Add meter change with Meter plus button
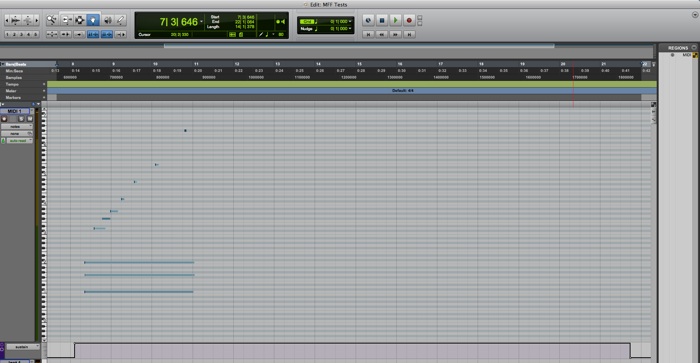The height and width of the screenshot is (363, 700). pyautogui.click(x=44, y=91)
